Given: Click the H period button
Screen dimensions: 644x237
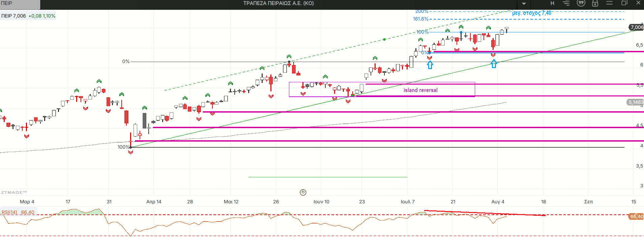Looking at the screenshot, I should point(552,3).
